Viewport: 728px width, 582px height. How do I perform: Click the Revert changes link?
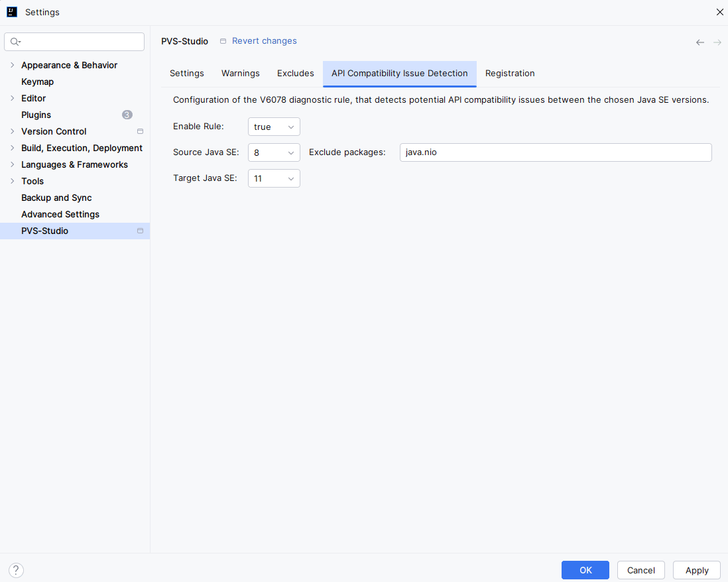264,41
